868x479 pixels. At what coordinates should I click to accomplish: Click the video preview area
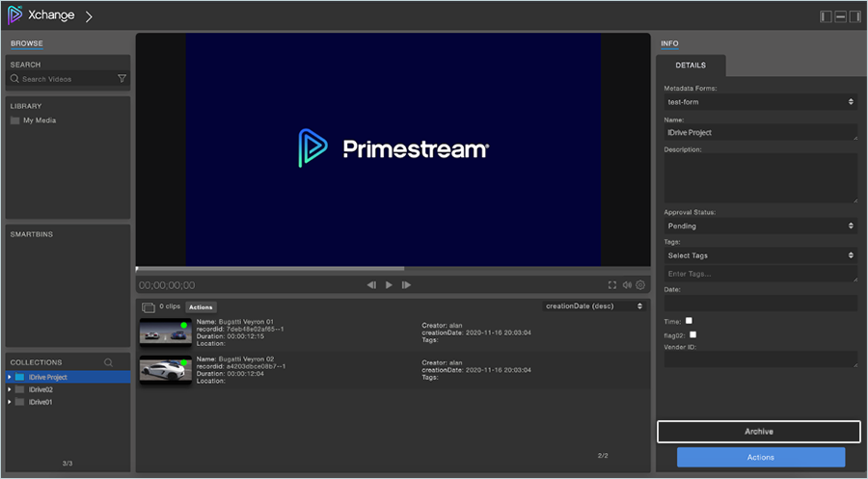(393, 149)
